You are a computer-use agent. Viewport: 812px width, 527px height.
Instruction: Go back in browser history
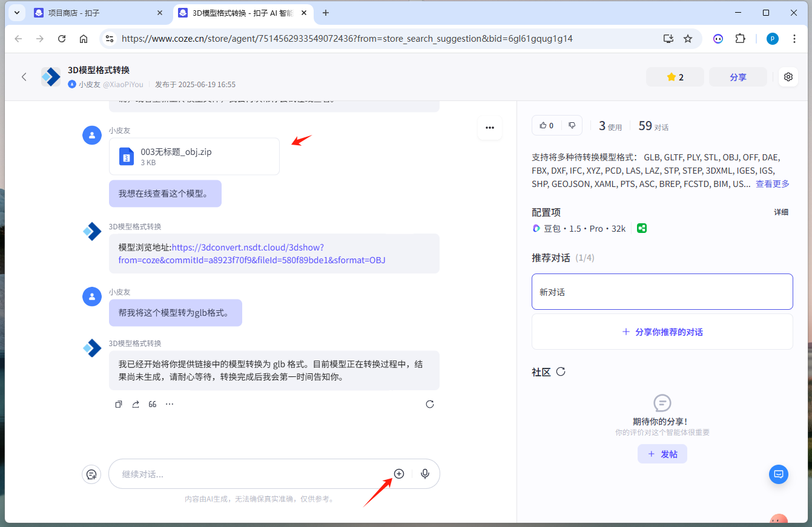pos(18,39)
